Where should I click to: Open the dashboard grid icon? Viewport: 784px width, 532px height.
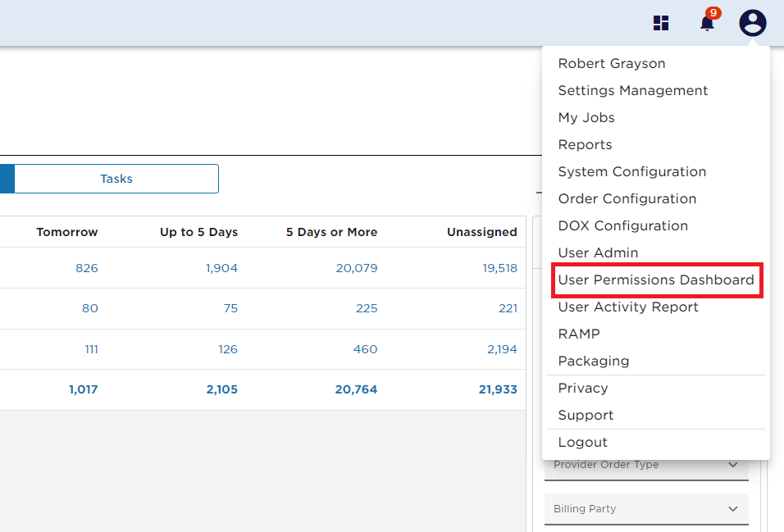[661, 23]
